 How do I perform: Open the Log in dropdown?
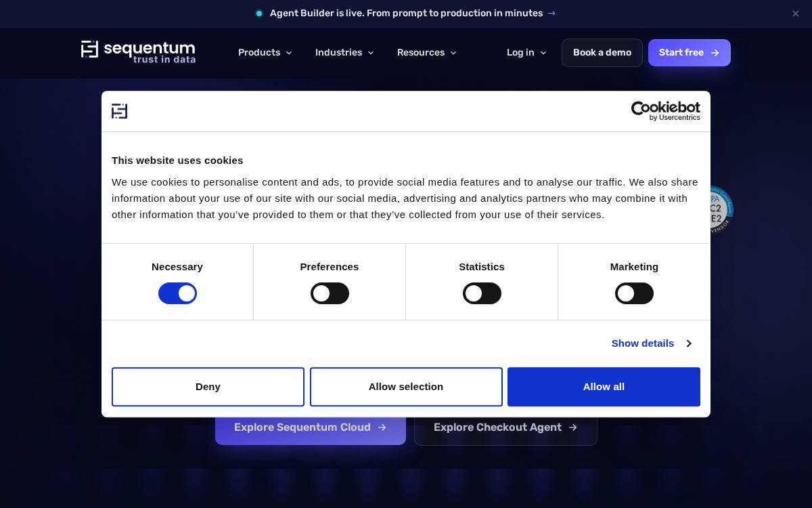526,53
